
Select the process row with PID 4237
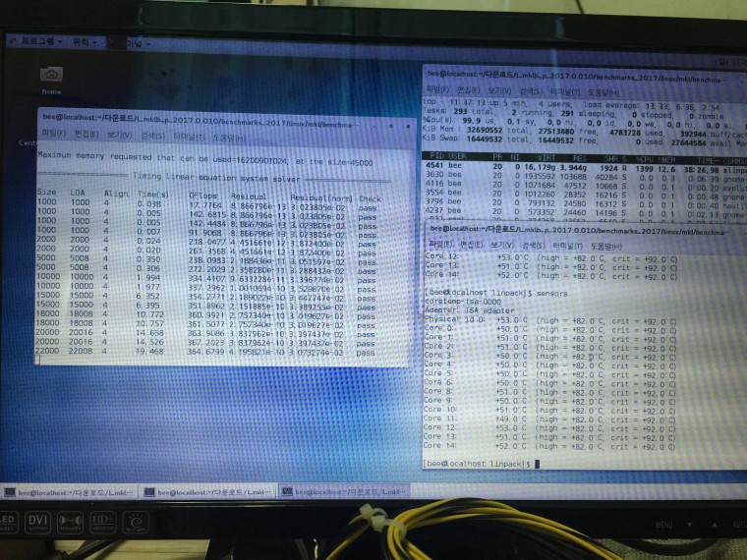click(x=586, y=211)
